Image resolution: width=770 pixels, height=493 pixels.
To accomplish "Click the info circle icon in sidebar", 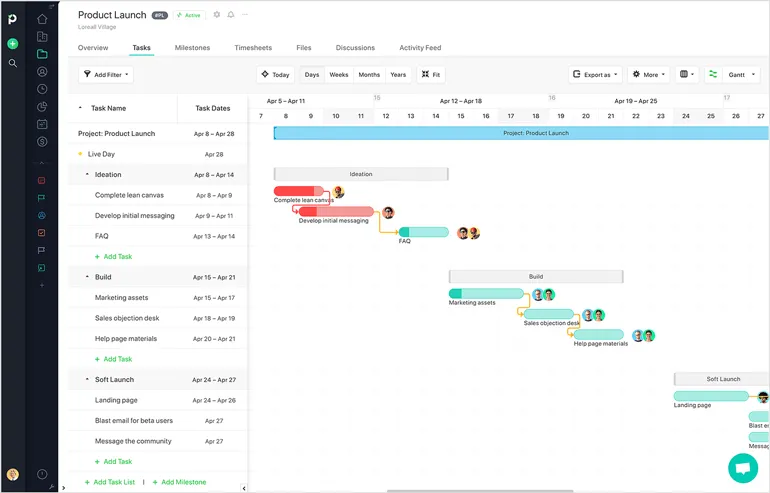I will (42, 474).
